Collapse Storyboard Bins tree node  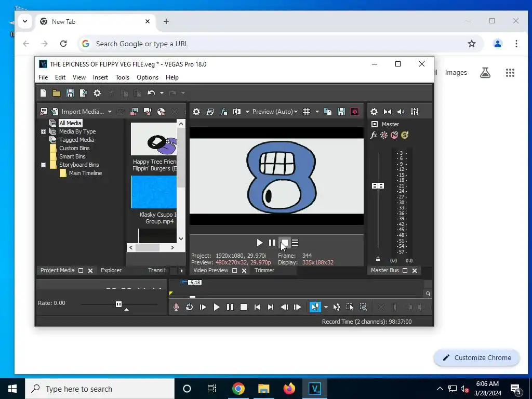(44, 165)
